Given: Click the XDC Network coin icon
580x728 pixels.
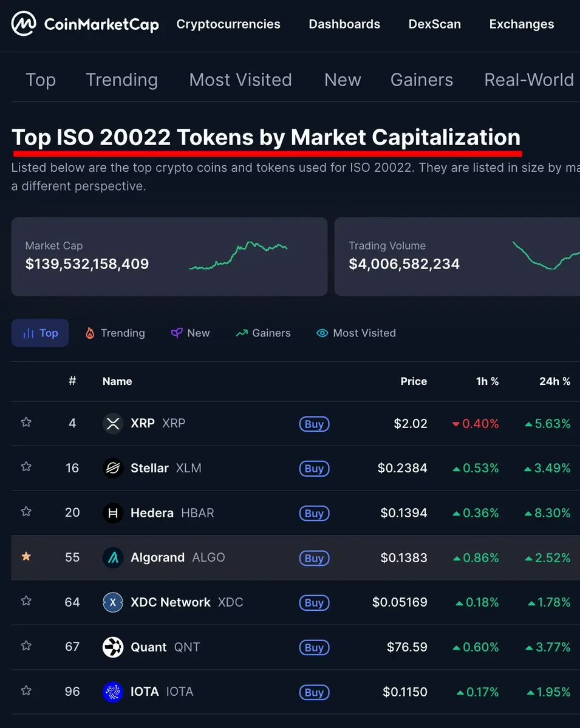Looking at the screenshot, I should pyautogui.click(x=113, y=603).
